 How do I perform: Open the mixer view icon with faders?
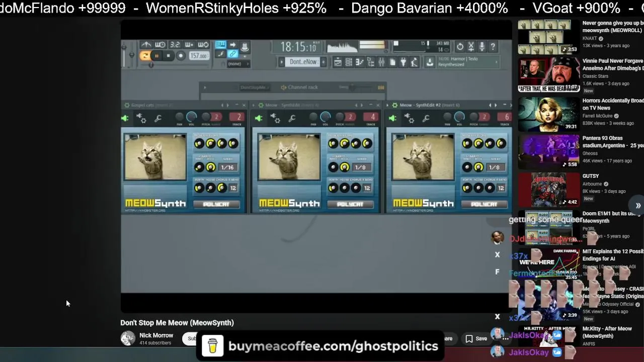click(x=381, y=62)
